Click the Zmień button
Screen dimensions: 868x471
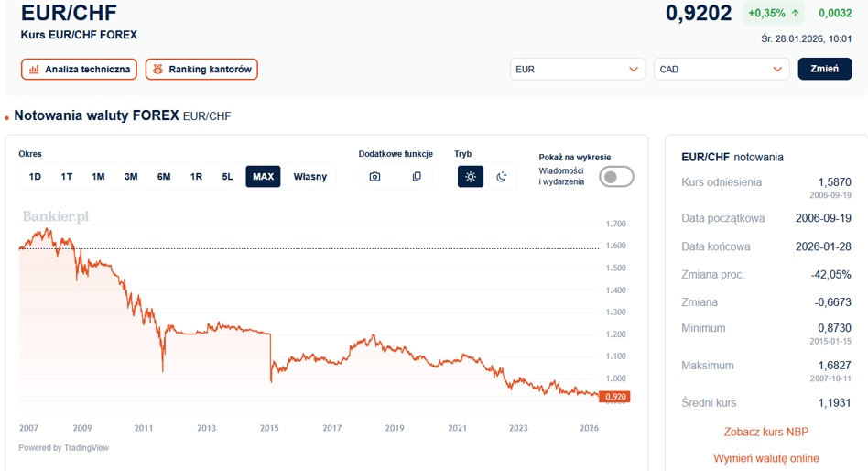pyautogui.click(x=825, y=69)
